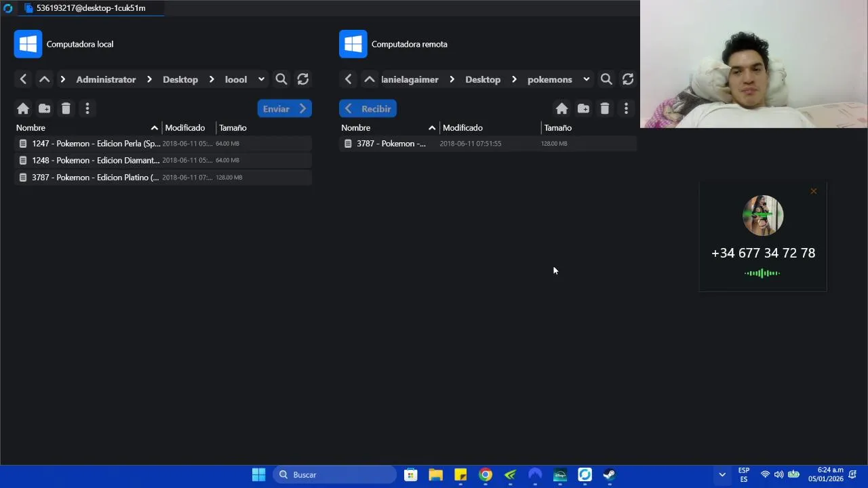Show hidden system tray icons

[x=722, y=474]
